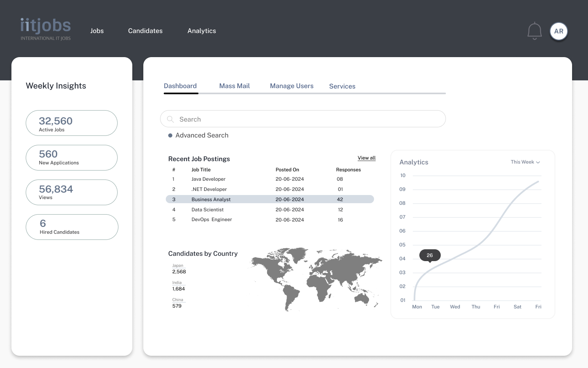Open the Views insight card
The height and width of the screenshot is (368, 588).
[x=71, y=192]
